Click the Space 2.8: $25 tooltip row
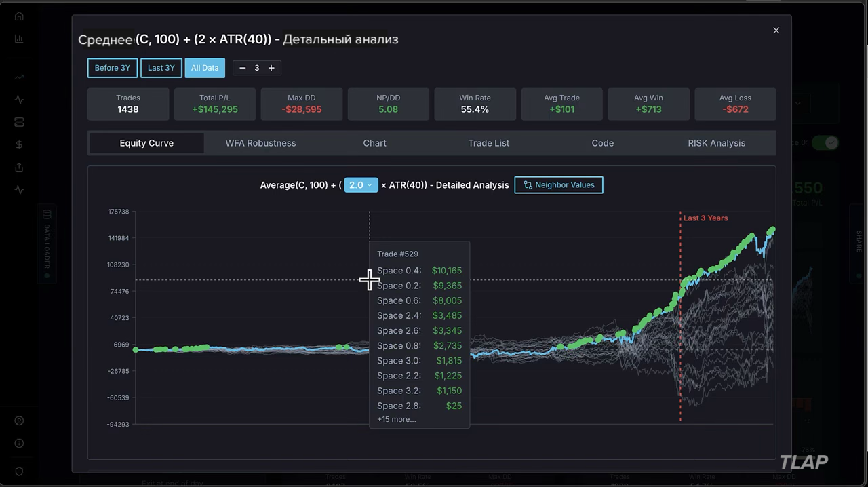868x487 pixels. pos(419,406)
